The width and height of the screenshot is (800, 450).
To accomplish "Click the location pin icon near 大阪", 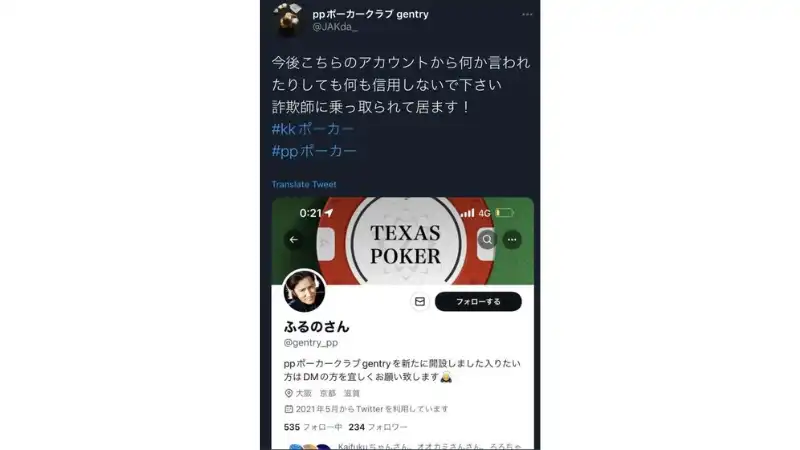I will click(288, 393).
